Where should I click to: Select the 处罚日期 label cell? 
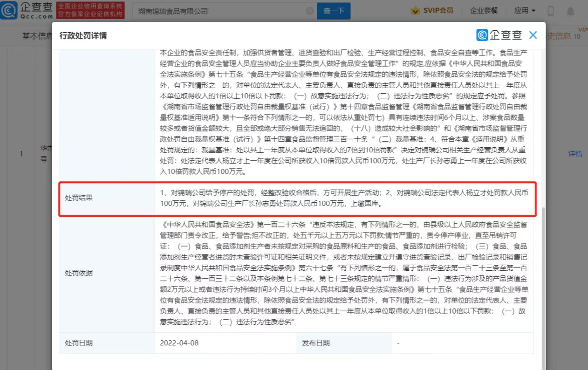pyautogui.click(x=107, y=343)
